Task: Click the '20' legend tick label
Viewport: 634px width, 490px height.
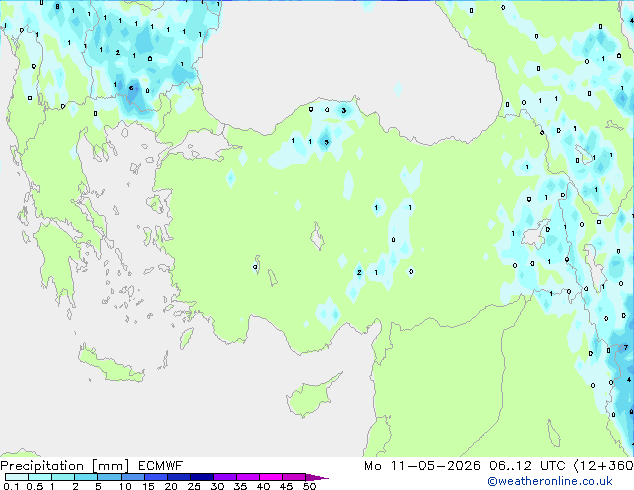Action: coord(171,486)
